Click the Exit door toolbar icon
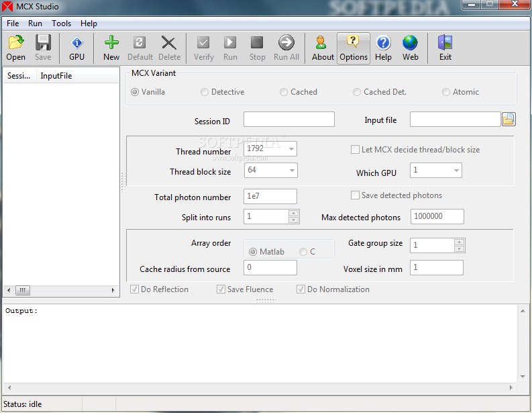The image size is (532, 413). pyautogui.click(x=445, y=48)
